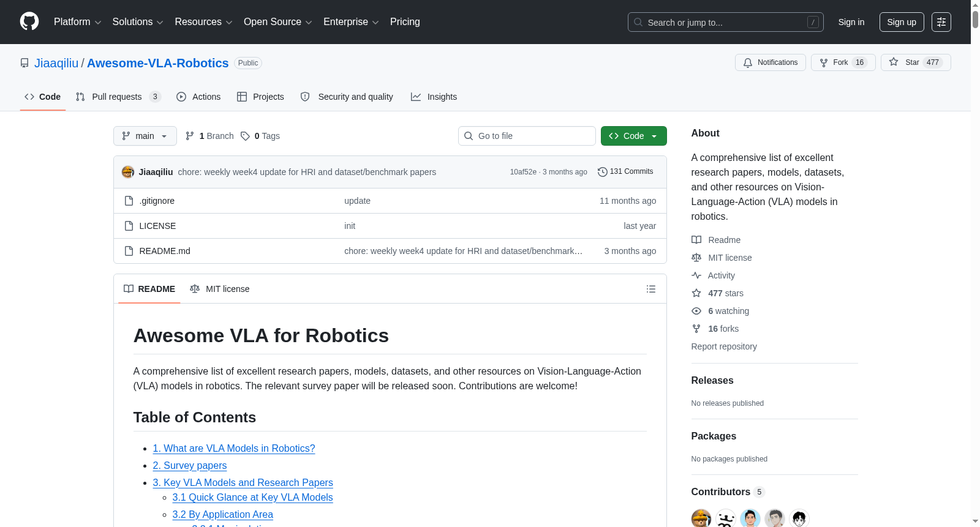Click the Notifications bell button
Image resolution: width=980 pixels, height=527 pixels.
pyautogui.click(x=771, y=62)
